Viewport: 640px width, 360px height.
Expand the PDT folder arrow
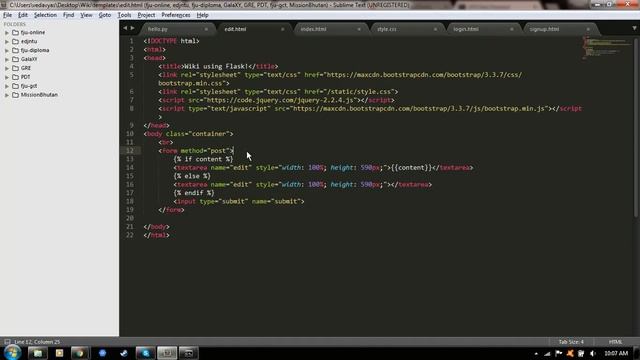7,77
